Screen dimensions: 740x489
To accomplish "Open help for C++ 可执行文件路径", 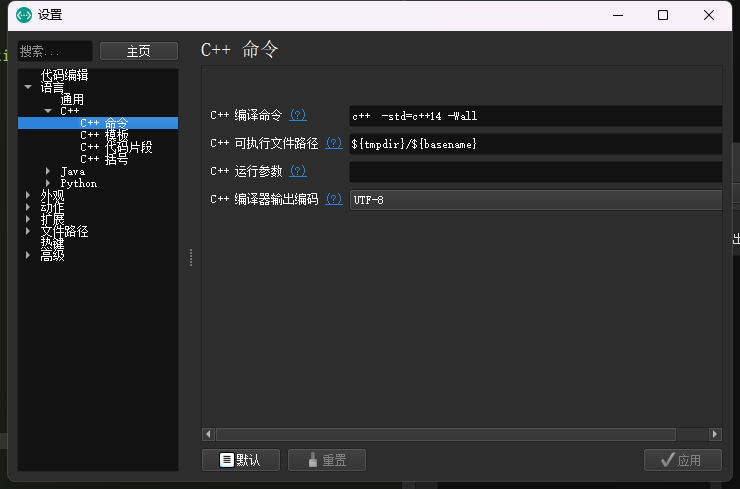I will 334,144.
